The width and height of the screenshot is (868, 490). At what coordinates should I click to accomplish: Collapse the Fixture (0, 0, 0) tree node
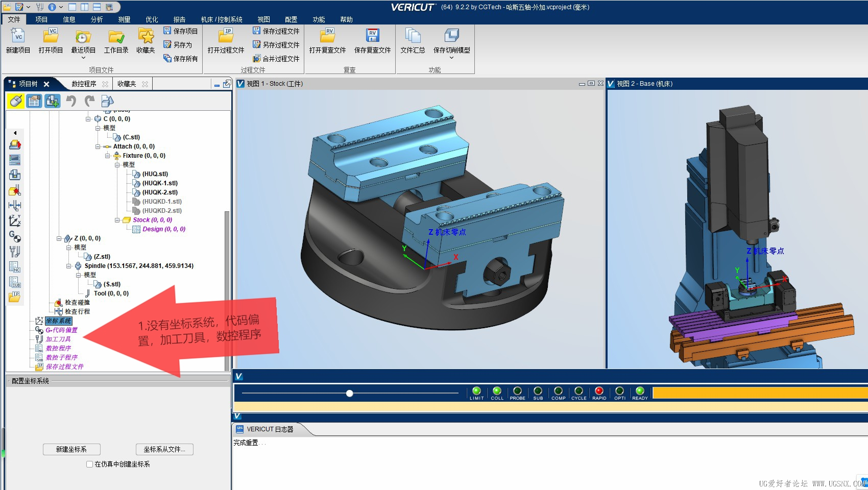pos(107,156)
